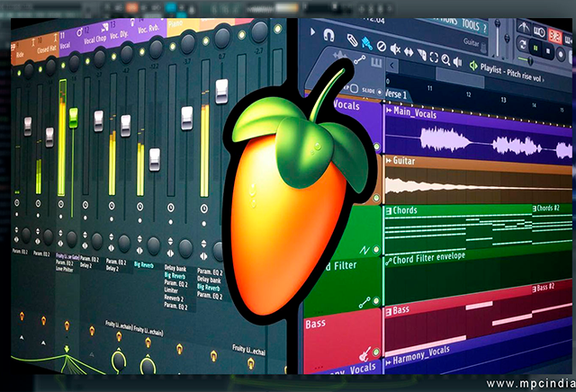
Task: Select the Voc. Rvb. mixer track header
Action: click(x=148, y=29)
